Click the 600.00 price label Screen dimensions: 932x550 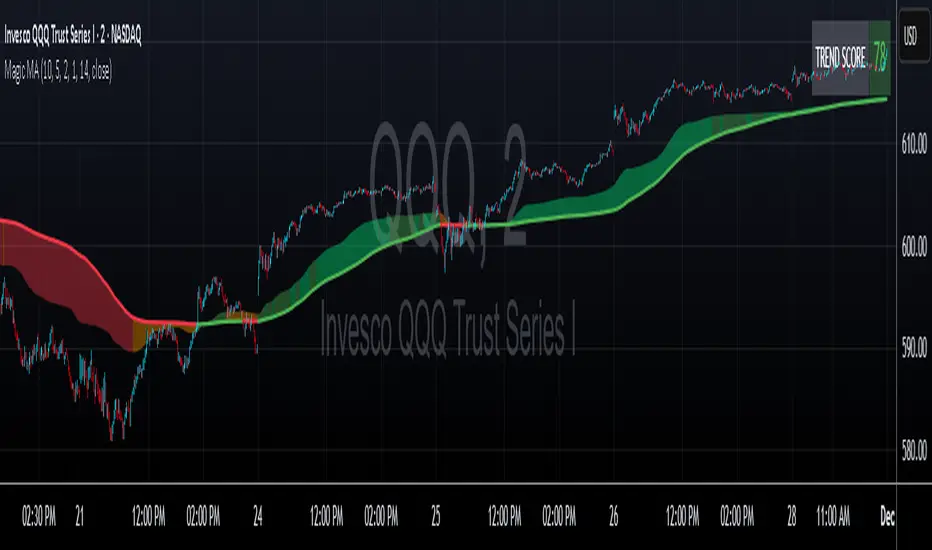(914, 246)
